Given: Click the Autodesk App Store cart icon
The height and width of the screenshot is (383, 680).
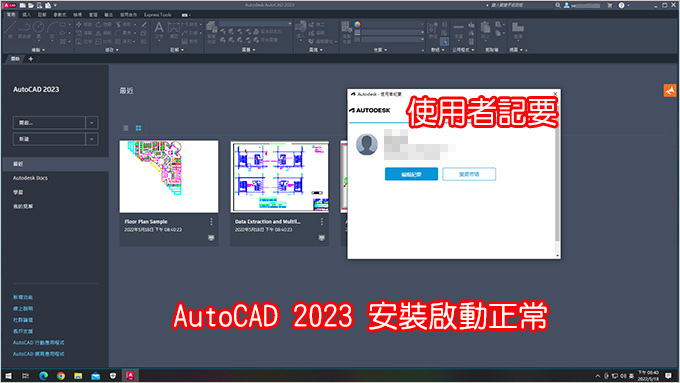Looking at the screenshot, I should point(610,5).
